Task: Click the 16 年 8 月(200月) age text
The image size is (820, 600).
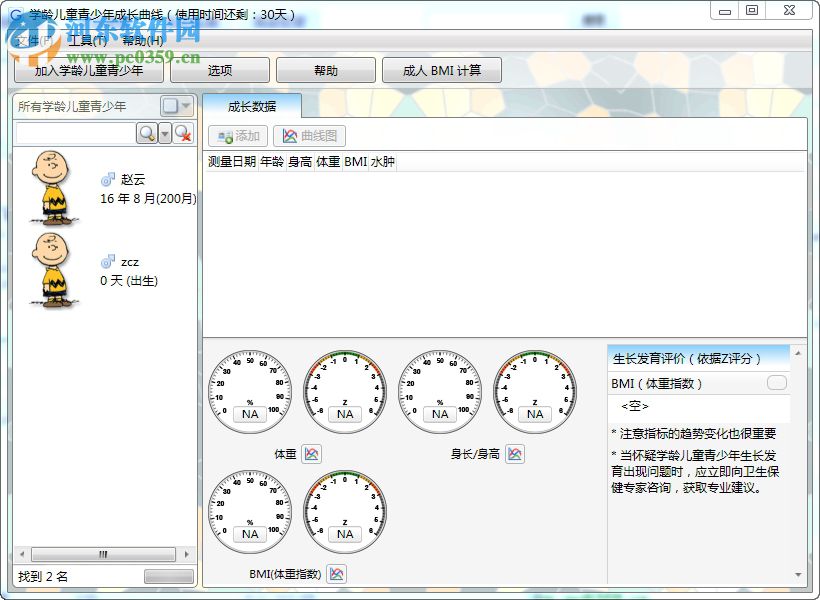Action: 149,199
